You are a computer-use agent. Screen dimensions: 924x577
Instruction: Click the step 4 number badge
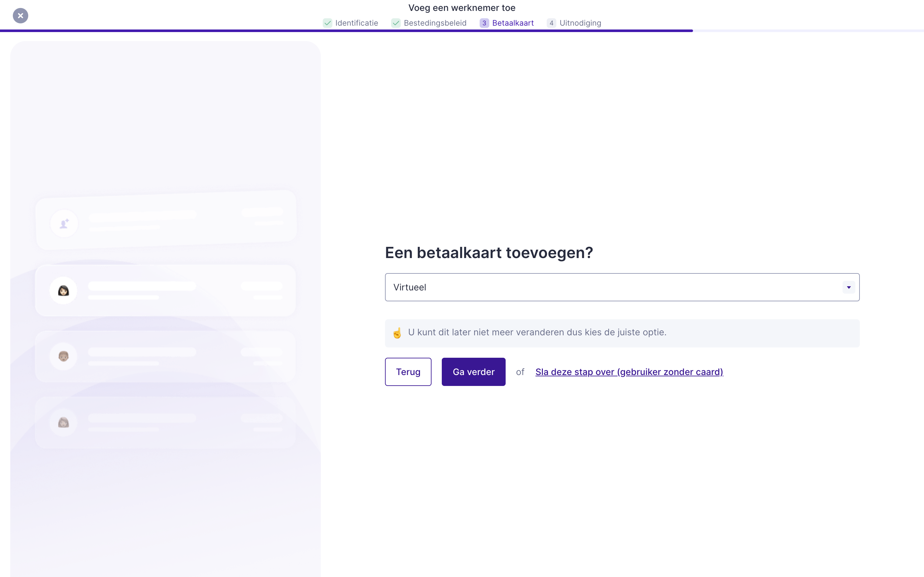tap(551, 23)
